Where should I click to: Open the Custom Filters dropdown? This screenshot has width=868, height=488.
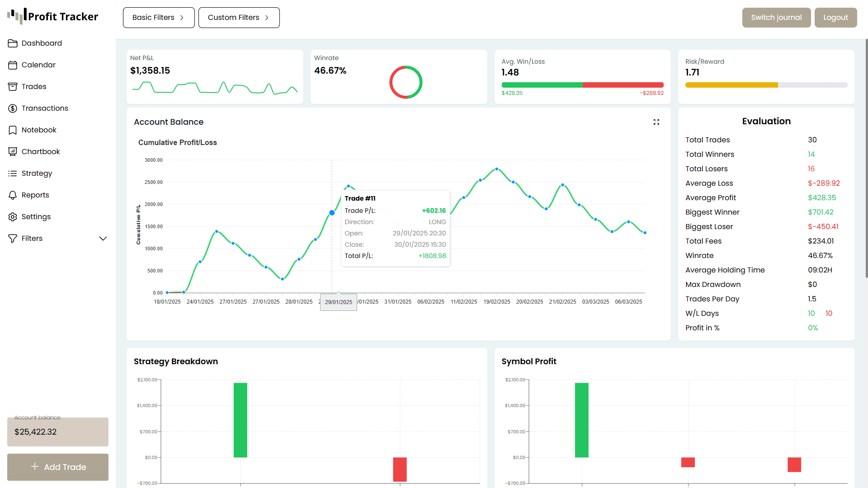click(239, 17)
